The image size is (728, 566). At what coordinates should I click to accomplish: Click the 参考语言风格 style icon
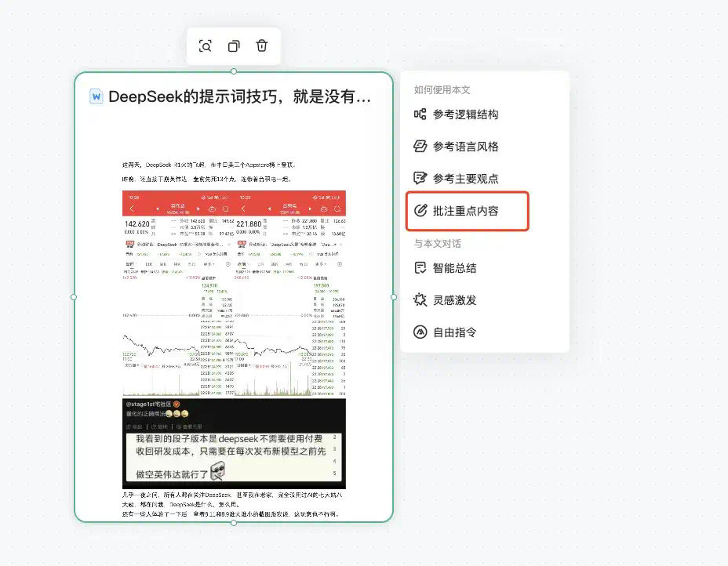click(x=420, y=146)
